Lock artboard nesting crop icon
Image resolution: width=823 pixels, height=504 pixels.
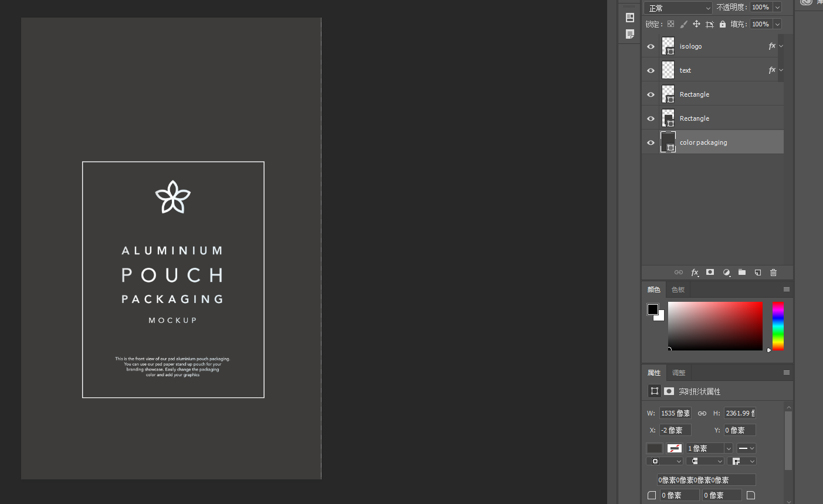710,24
